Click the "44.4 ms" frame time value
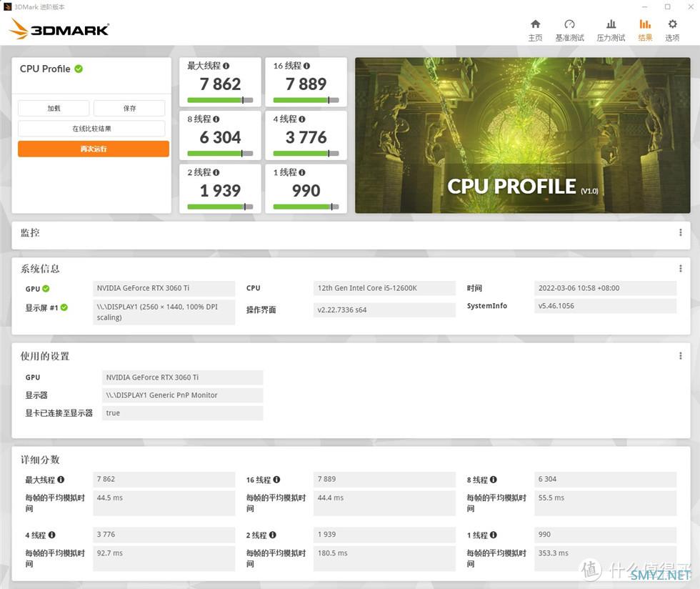The height and width of the screenshot is (589, 700). pyautogui.click(x=384, y=503)
